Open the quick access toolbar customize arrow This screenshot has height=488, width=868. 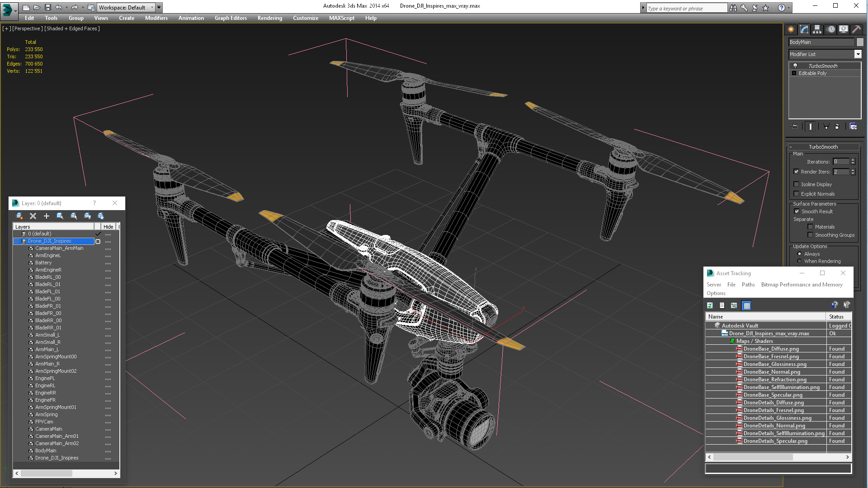(159, 7)
